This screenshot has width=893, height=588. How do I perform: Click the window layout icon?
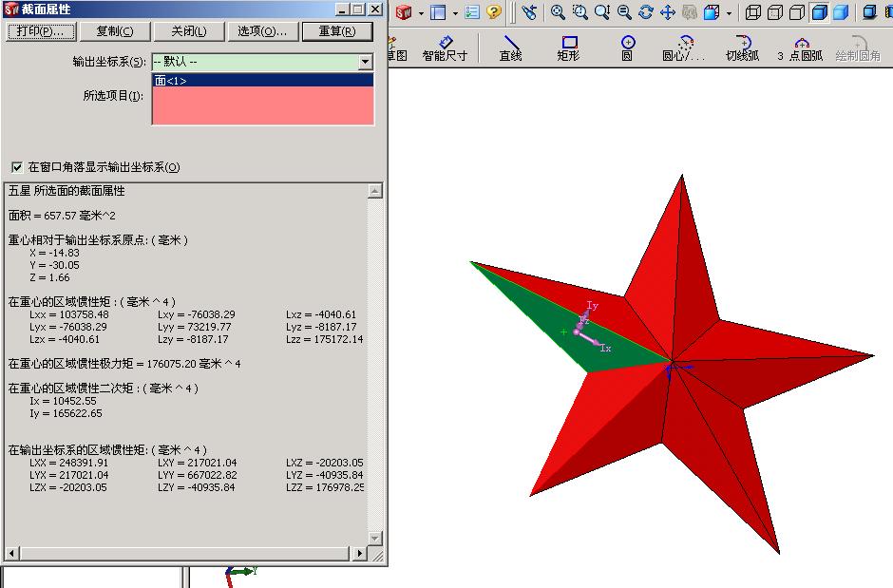pos(439,12)
